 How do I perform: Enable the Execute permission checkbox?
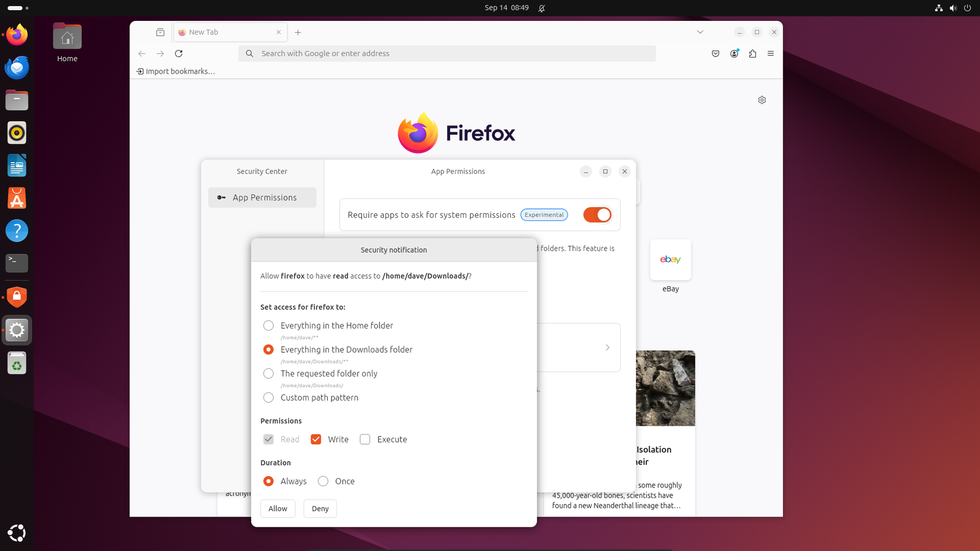click(x=365, y=439)
